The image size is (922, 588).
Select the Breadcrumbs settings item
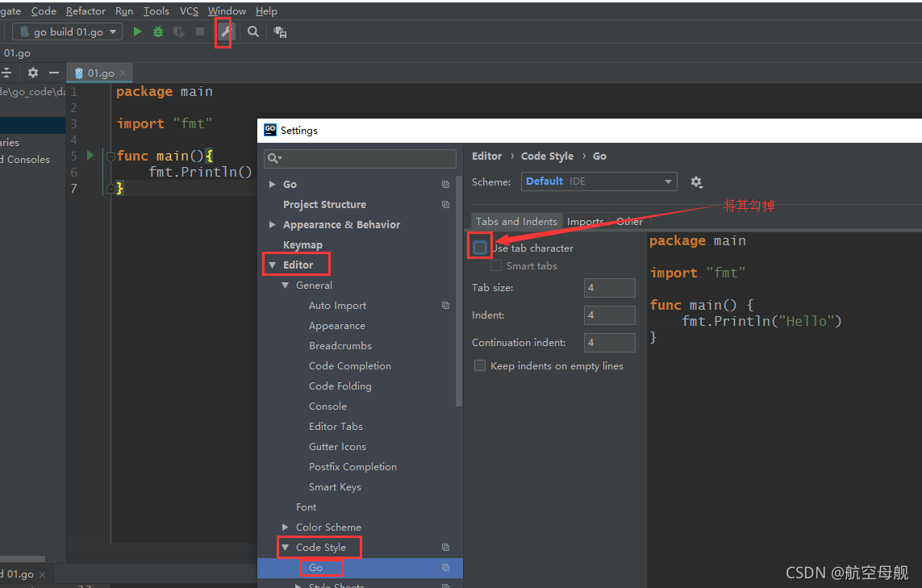(x=340, y=346)
